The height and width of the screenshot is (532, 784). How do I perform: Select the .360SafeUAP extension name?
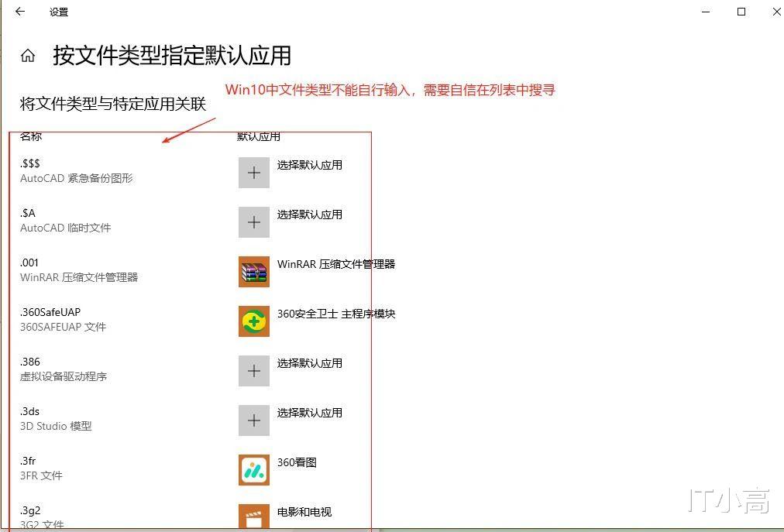[x=50, y=312]
